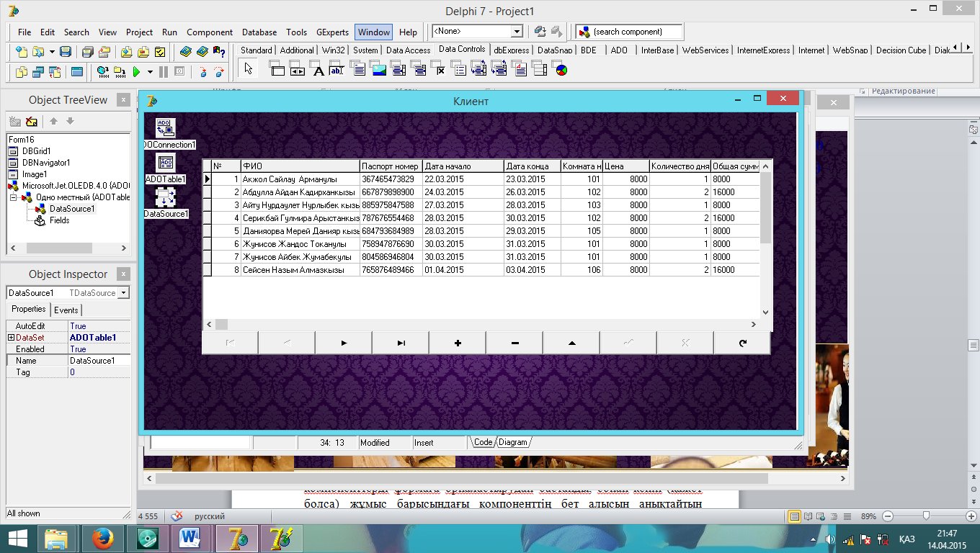Click the cell Сейсен Назым Алмаскызы

tap(300, 270)
